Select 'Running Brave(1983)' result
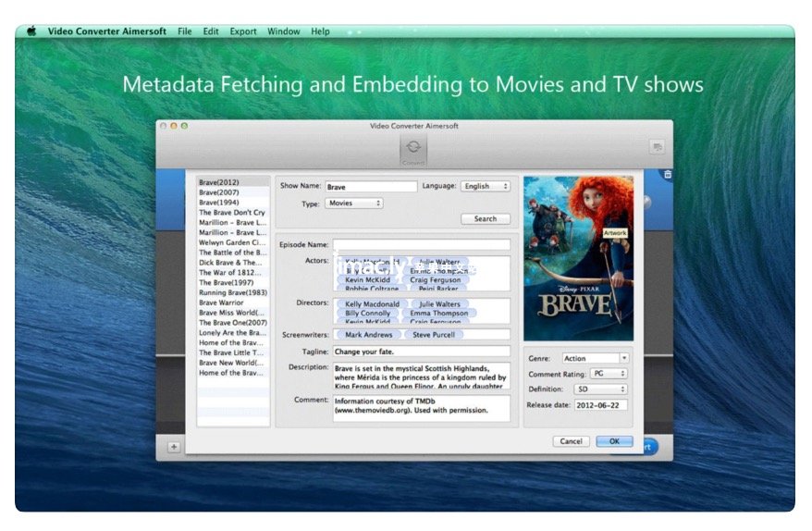 tap(233, 292)
